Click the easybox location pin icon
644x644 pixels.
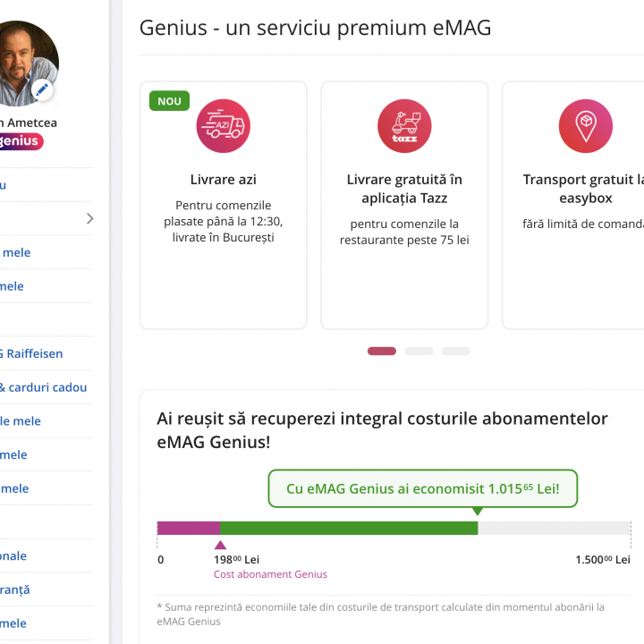point(585,126)
